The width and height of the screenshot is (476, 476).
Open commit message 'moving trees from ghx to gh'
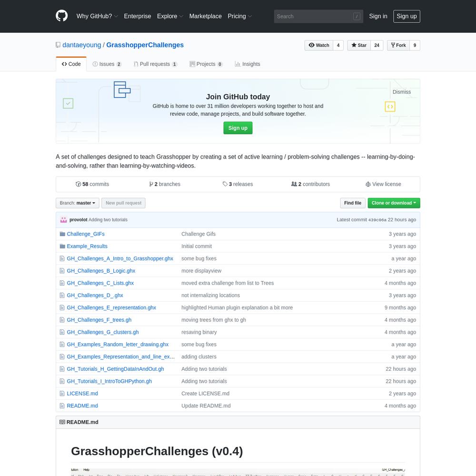[x=214, y=320]
